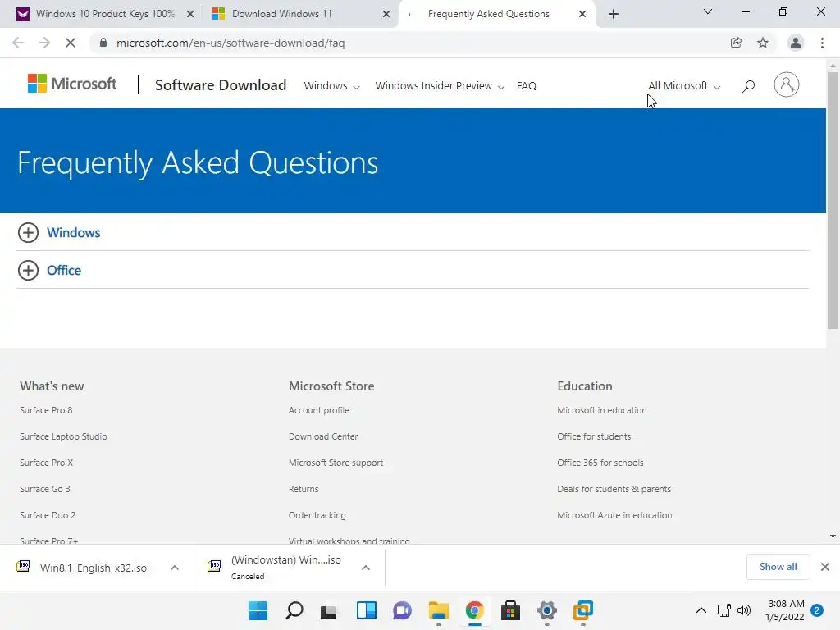Open the site search magnifier icon
Image resolution: width=840 pixels, height=630 pixels.
pyautogui.click(x=748, y=85)
